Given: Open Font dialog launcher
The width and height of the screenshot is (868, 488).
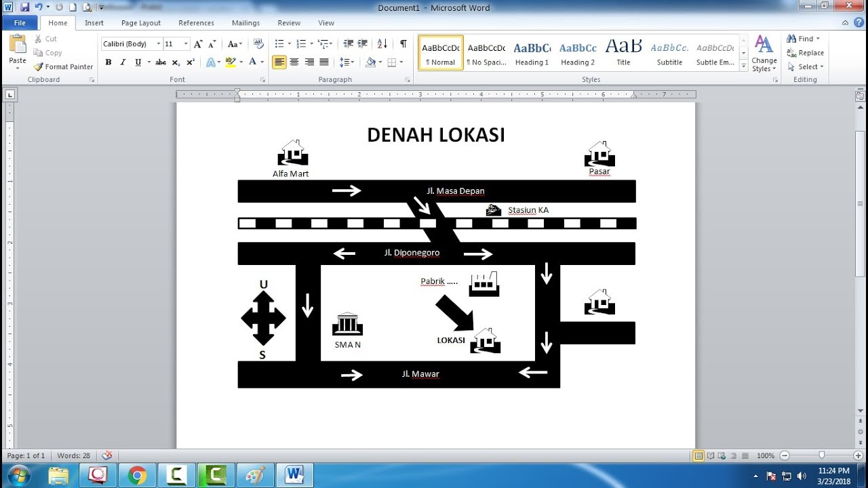Looking at the screenshot, I should (x=262, y=80).
